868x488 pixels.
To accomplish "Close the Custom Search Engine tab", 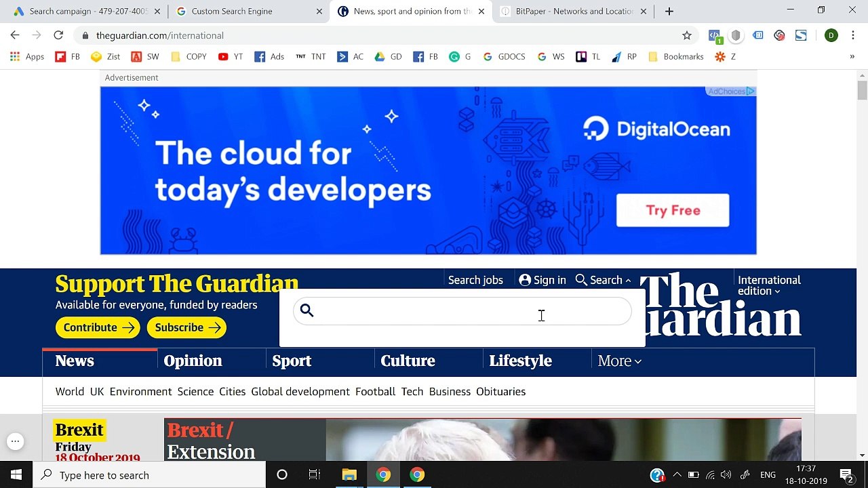I will click(320, 12).
